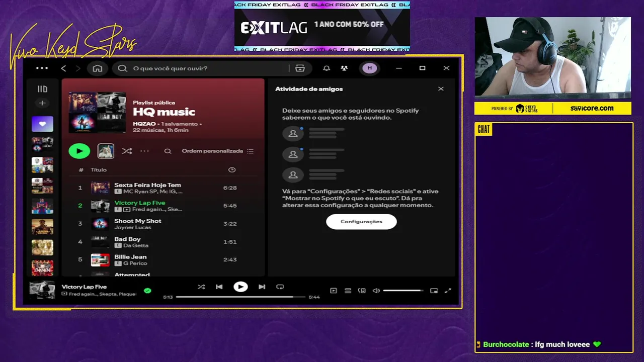644x362 pixels.
Task: Open connect to a device
Action: click(362, 291)
